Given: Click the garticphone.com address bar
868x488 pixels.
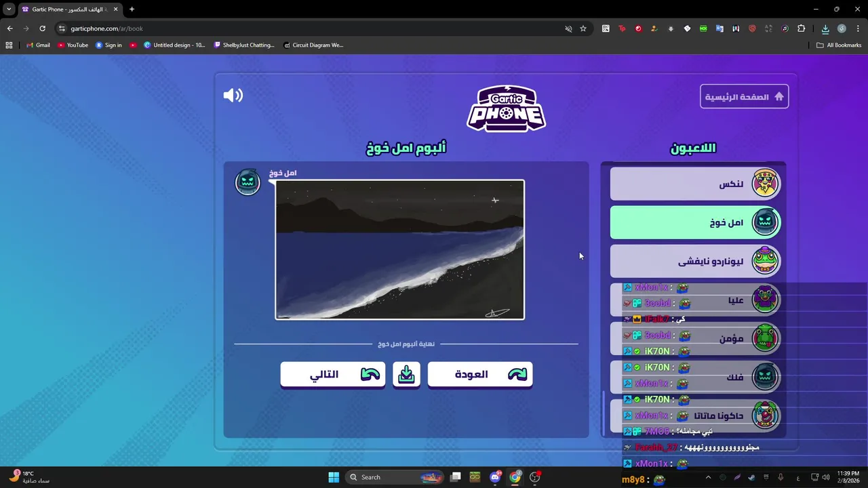Looking at the screenshot, I should coord(312,28).
